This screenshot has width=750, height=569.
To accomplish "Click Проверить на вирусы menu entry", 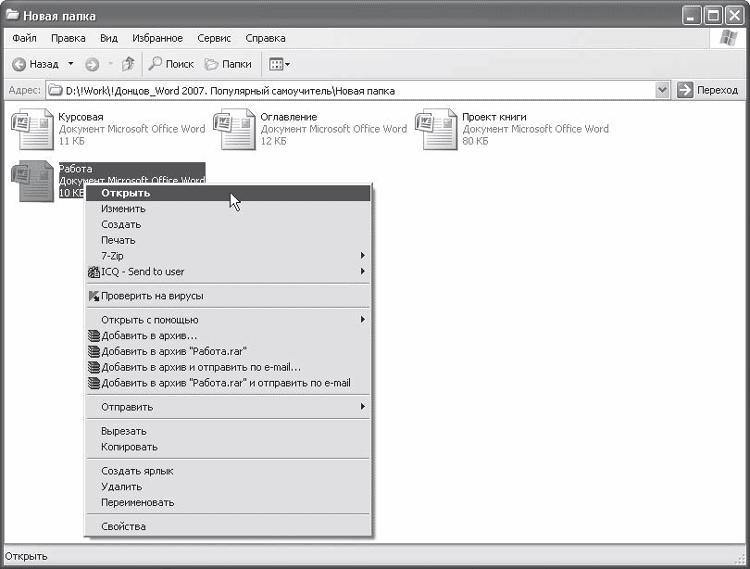I will pos(152,296).
